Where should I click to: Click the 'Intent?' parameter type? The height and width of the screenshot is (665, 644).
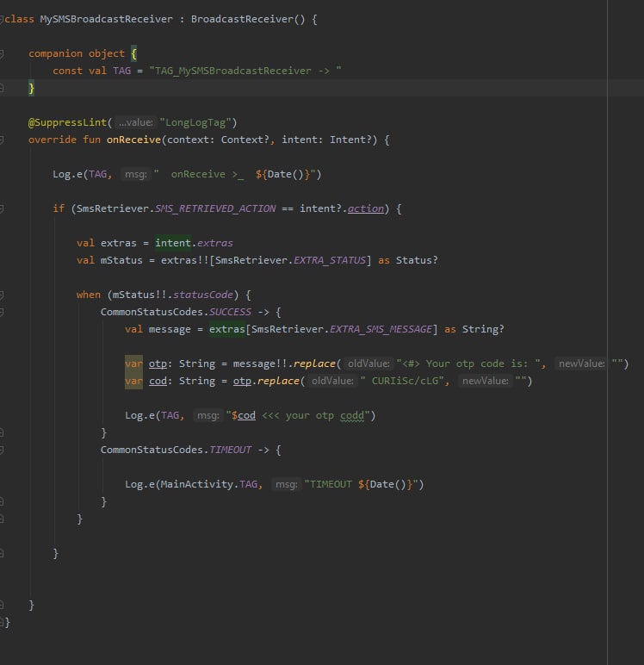click(x=350, y=140)
